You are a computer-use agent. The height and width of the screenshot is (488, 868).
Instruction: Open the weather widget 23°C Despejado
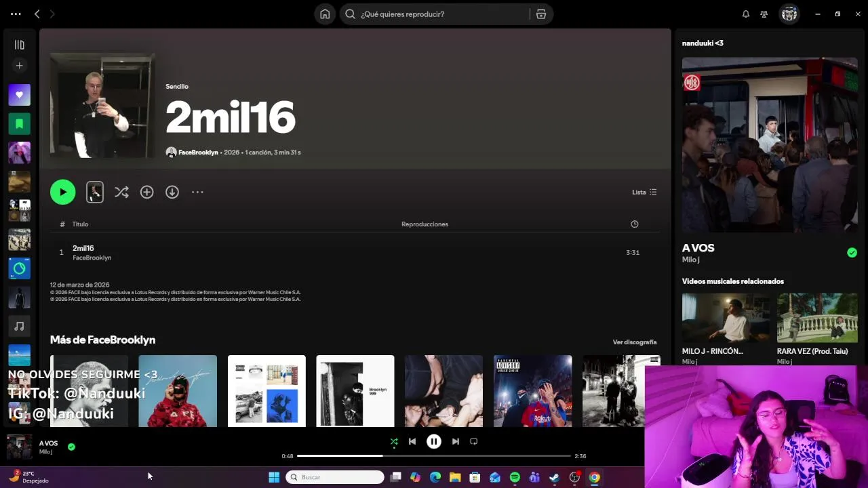coord(28,476)
